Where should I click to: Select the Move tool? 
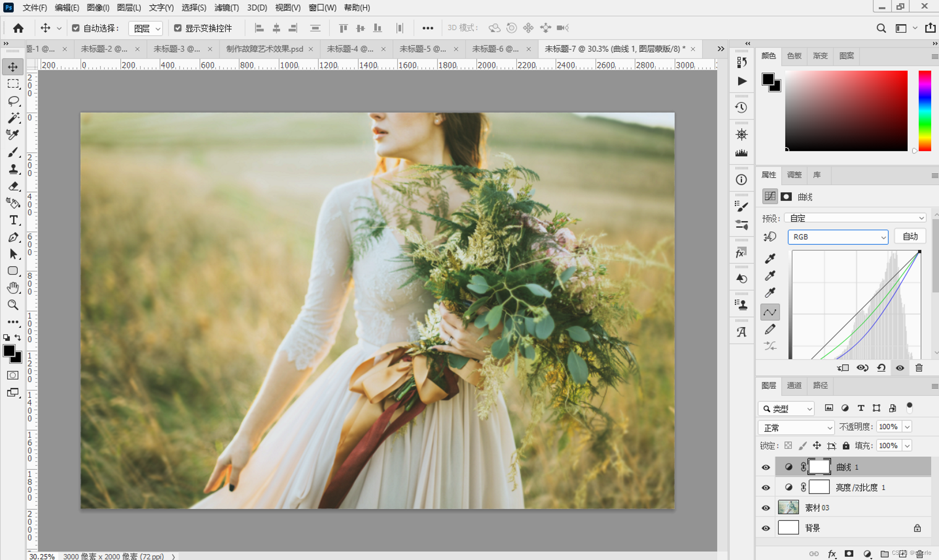point(13,67)
